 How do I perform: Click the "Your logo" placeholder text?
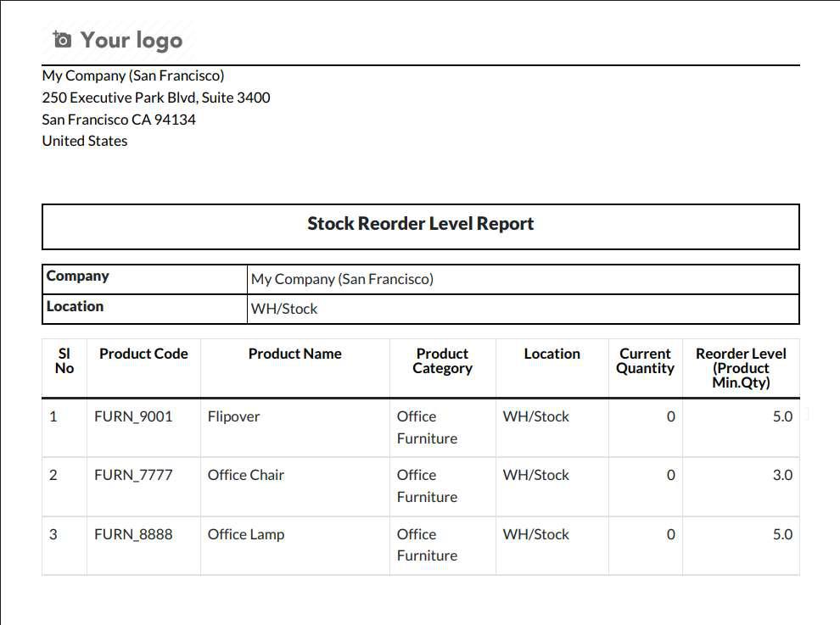pyautogui.click(x=131, y=40)
